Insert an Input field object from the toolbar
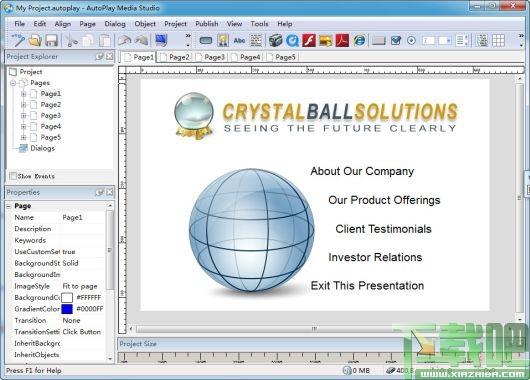 [429, 41]
